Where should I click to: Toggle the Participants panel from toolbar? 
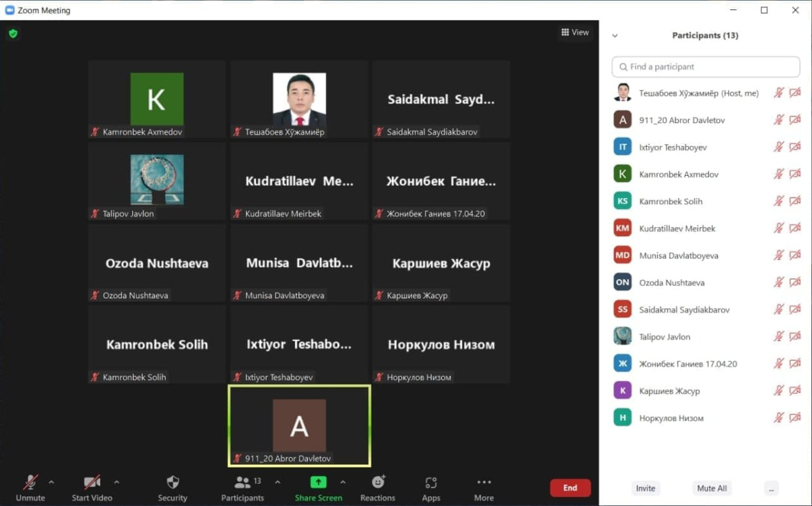coord(242,488)
